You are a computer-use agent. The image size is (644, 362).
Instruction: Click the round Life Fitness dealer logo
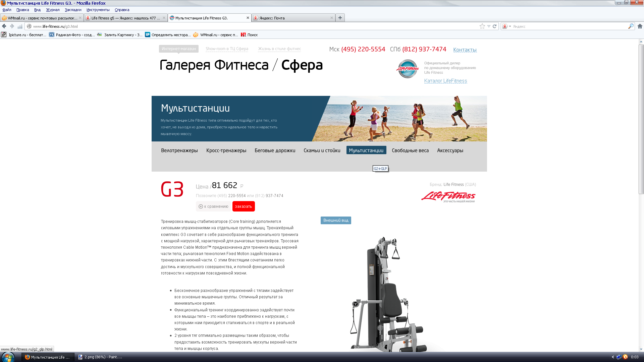[407, 69]
